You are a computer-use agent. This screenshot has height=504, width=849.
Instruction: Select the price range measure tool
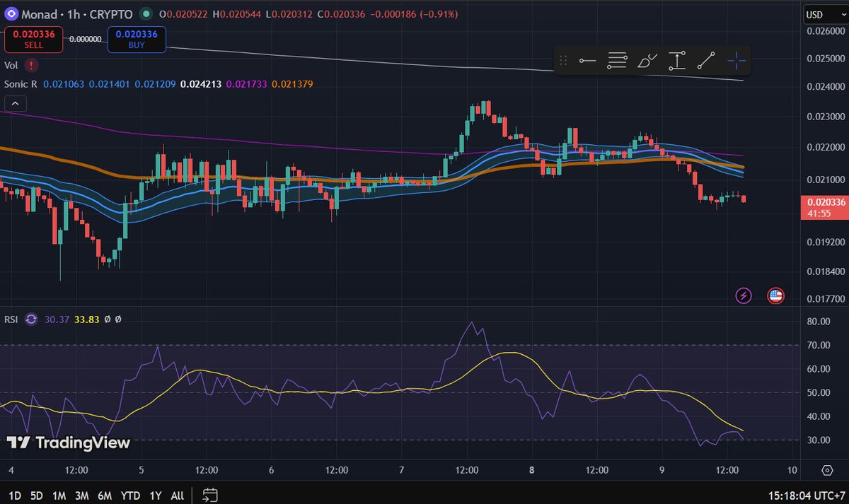(x=677, y=61)
